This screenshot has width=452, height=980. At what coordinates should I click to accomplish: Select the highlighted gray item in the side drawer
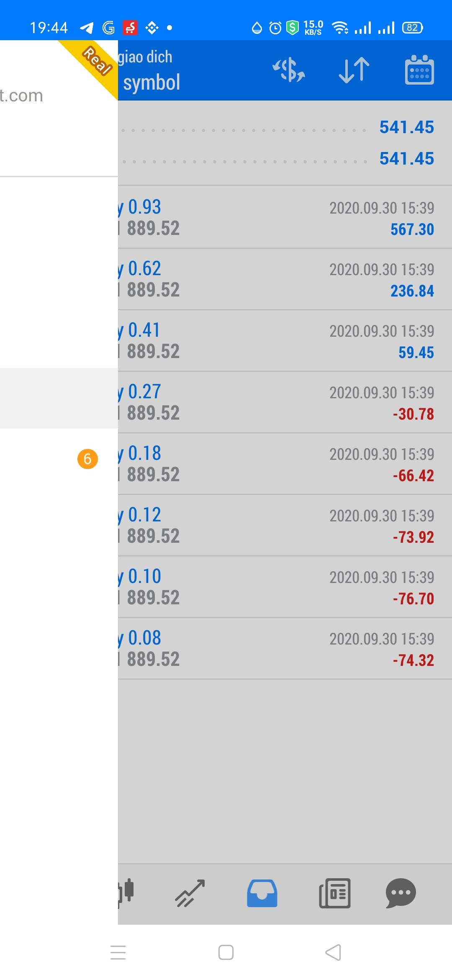59,398
